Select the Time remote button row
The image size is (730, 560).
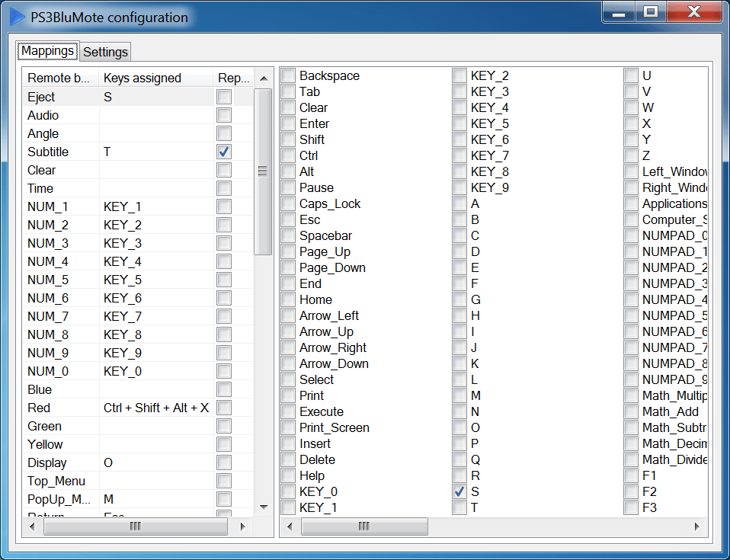coord(138,188)
